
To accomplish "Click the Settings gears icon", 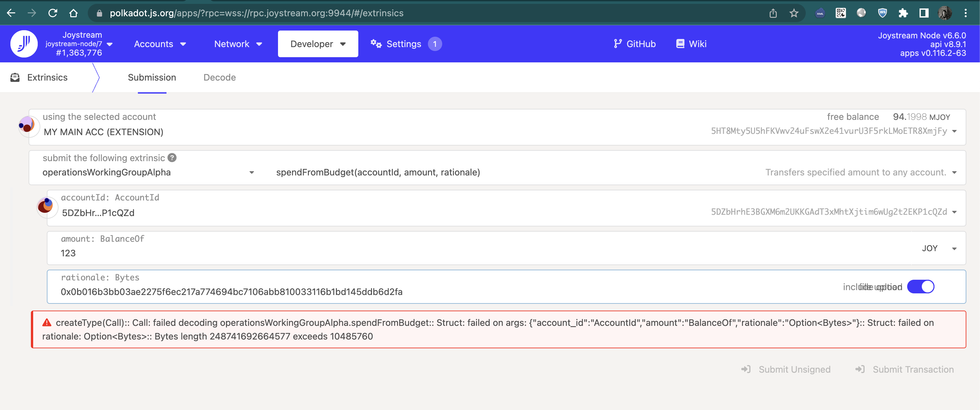I will click(x=376, y=44).
